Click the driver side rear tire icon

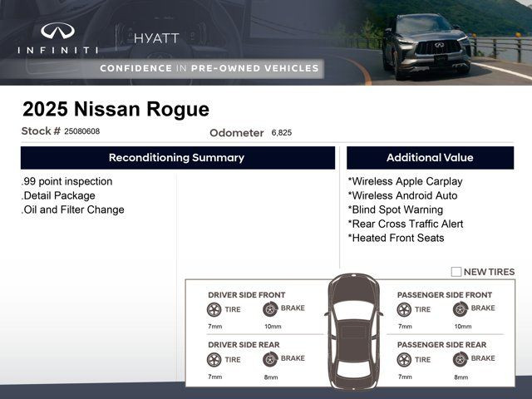click(214, 360)
